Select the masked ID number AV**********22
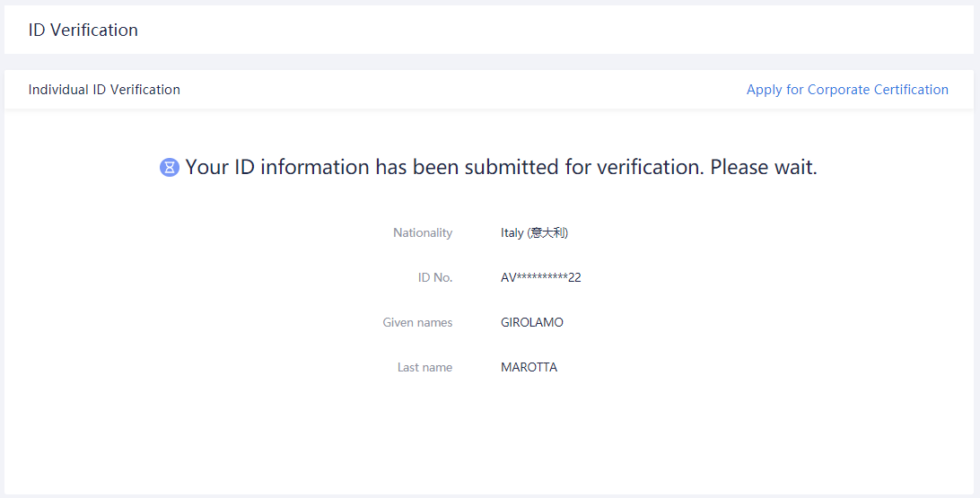This screenshot has height=498, width=980. click(540, 277)
